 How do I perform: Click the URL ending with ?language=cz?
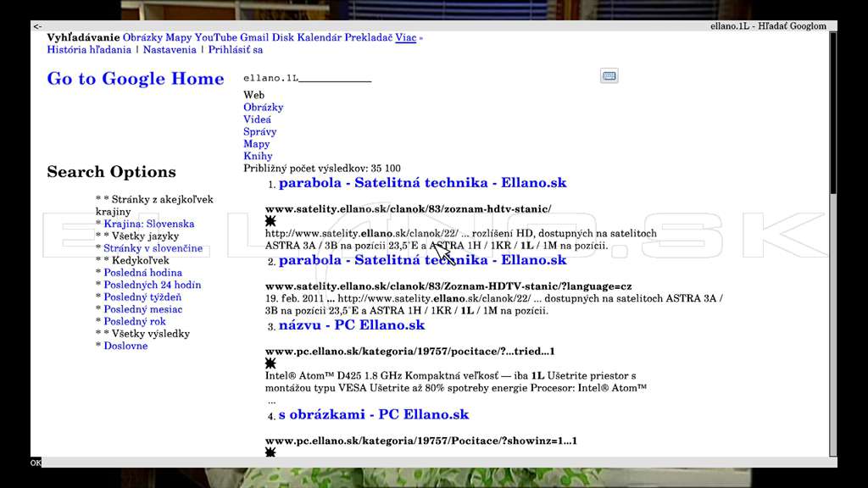point(448,286)
